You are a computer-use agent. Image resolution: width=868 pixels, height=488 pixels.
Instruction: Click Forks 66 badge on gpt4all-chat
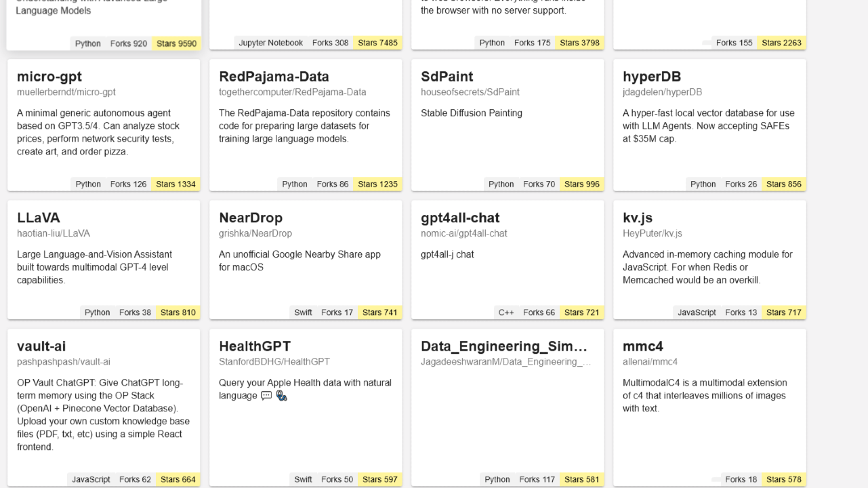pyautogui.click(x=539, y=312)
